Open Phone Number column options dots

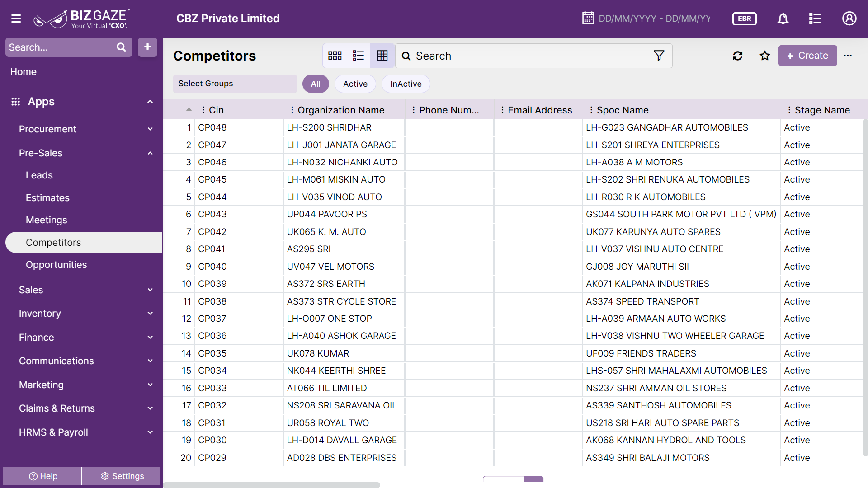pyautogui.click(x=413, y=110)
